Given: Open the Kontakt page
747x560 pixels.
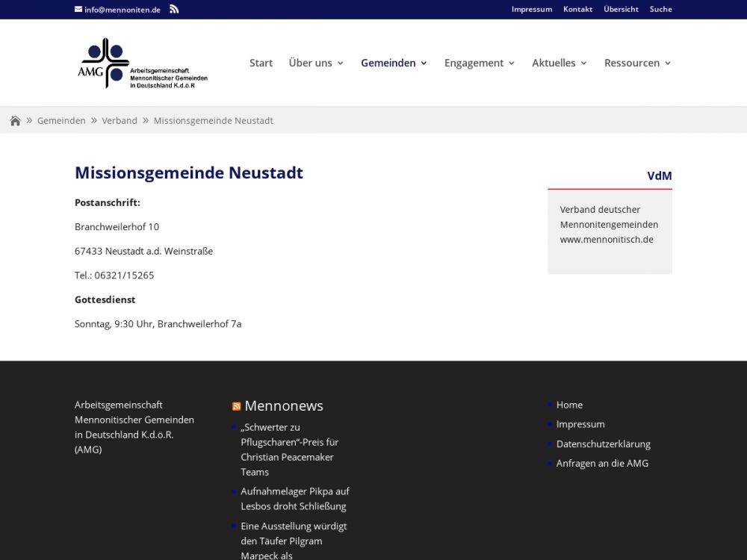Looking at the screenshot, I should (577, 10).
